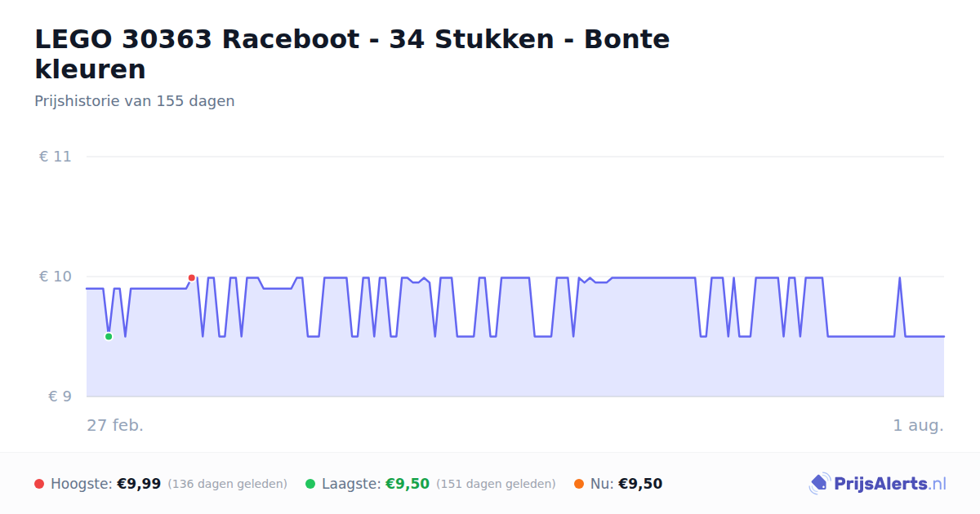Open the PrijsAlerts.nl brand link
Viewport: 980px width, 514px height.
(878, 484)
